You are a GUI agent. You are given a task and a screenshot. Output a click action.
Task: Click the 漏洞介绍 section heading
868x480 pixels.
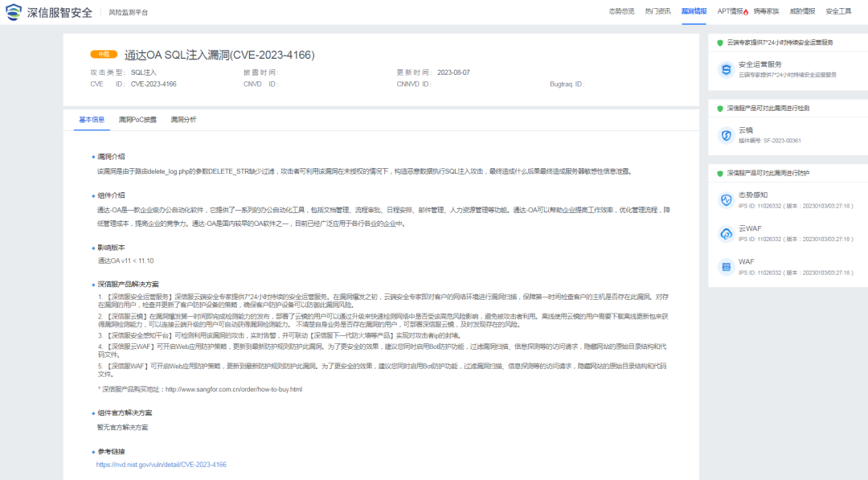point(111,157)
